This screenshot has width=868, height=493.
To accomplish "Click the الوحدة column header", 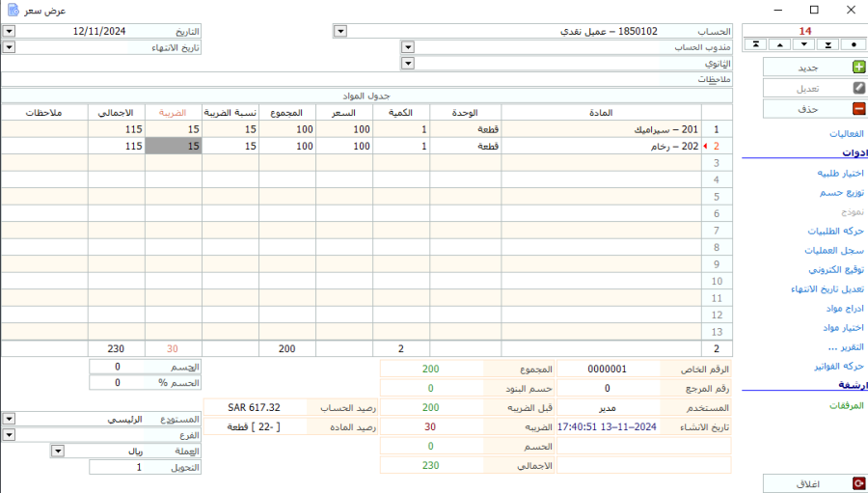I will tap(465, 113).
